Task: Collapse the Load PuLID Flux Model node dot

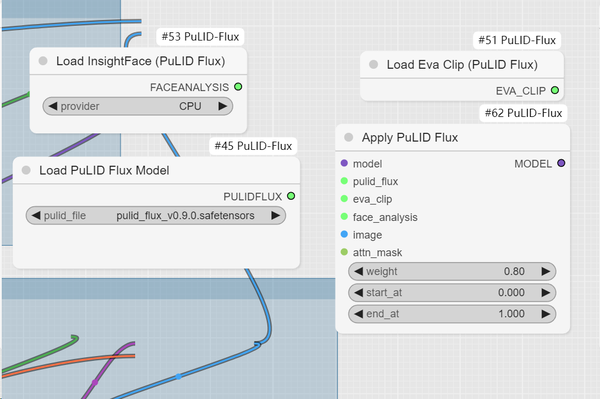Action: point(26,170)
